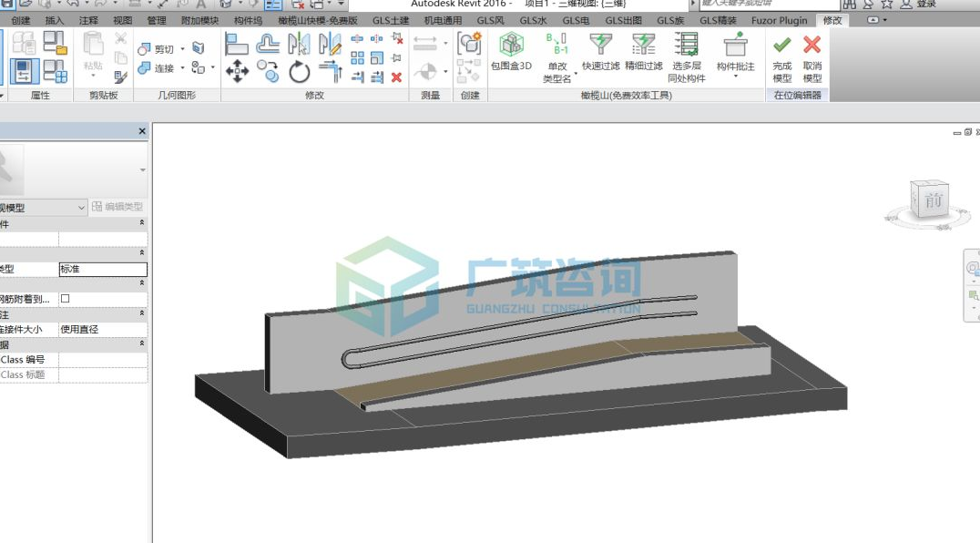Toggle the Properties palette button
980x543 pixels.
tap(25, 71)
